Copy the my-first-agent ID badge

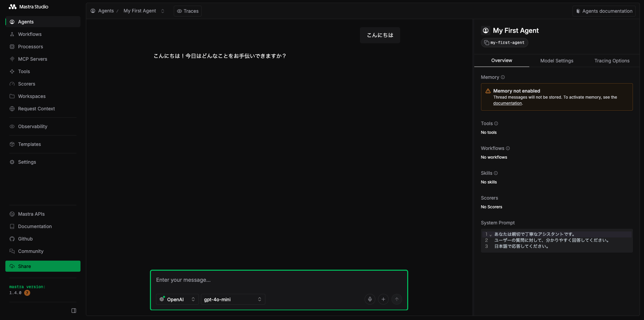pyautogui.click(x=504, y=43)
